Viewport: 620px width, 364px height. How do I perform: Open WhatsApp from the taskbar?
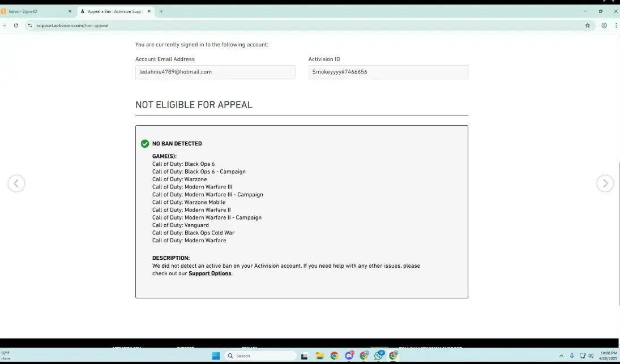[x=379, y=356]
